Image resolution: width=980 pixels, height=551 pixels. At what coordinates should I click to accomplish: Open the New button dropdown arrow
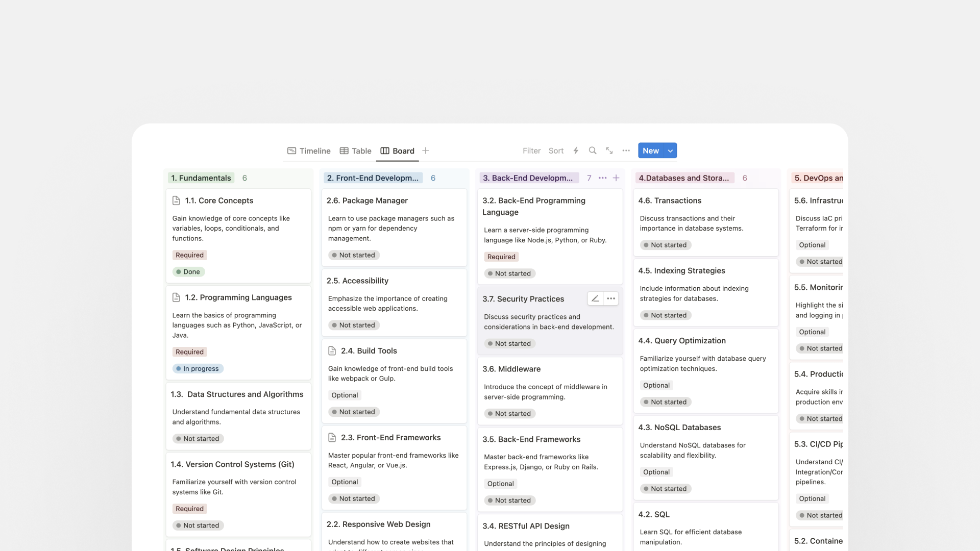coord(670,151)
